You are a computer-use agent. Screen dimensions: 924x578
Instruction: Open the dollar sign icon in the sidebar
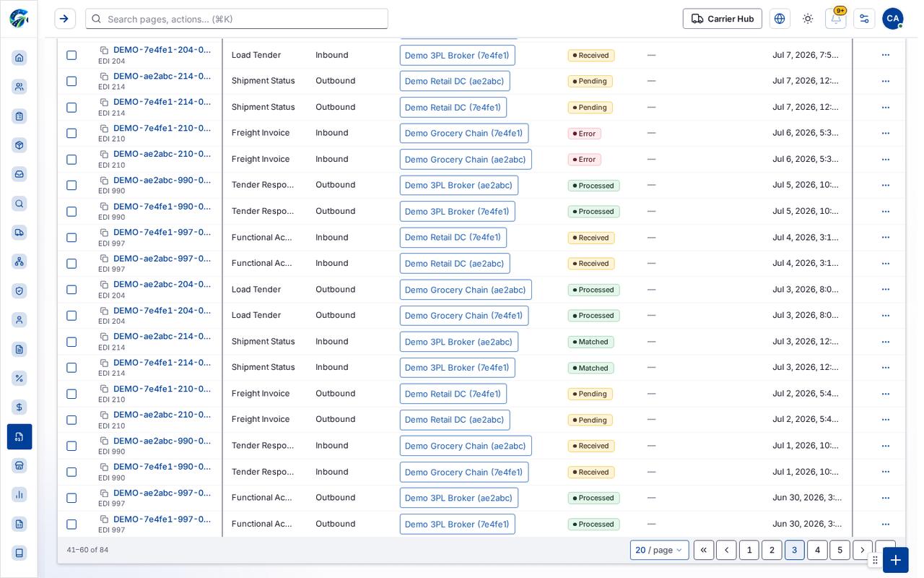[19, 407]
